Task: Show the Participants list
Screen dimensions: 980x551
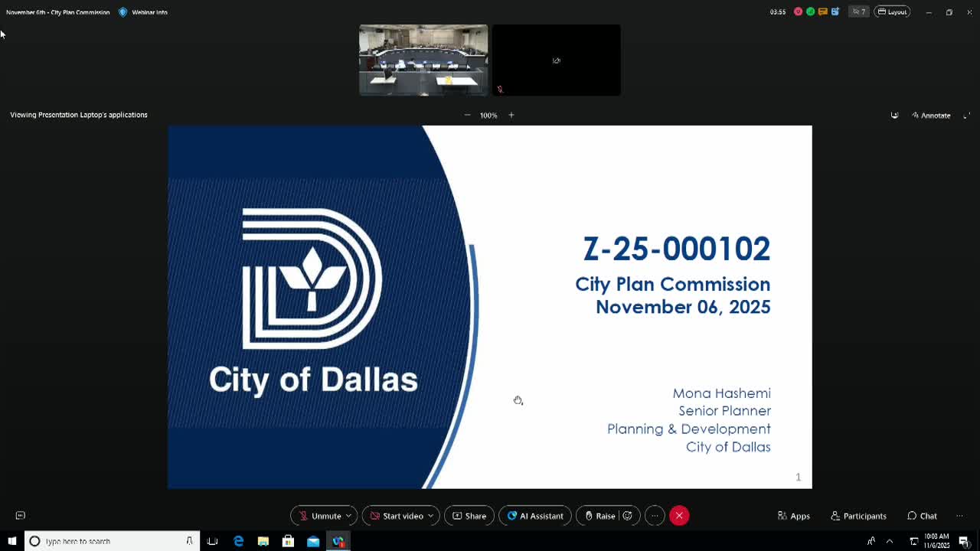Action: coord(858,516)
